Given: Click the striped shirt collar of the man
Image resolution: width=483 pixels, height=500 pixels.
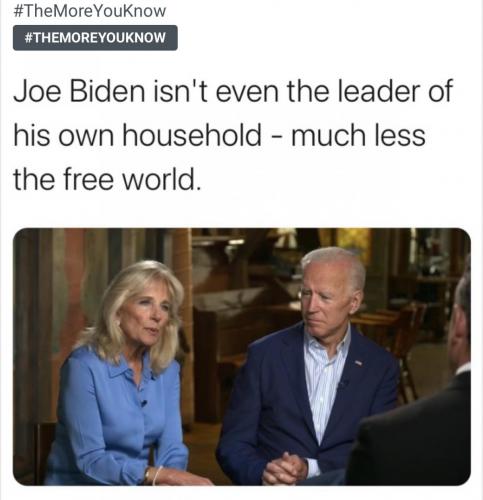Looking at the screenshot, I should coord(327,340).
